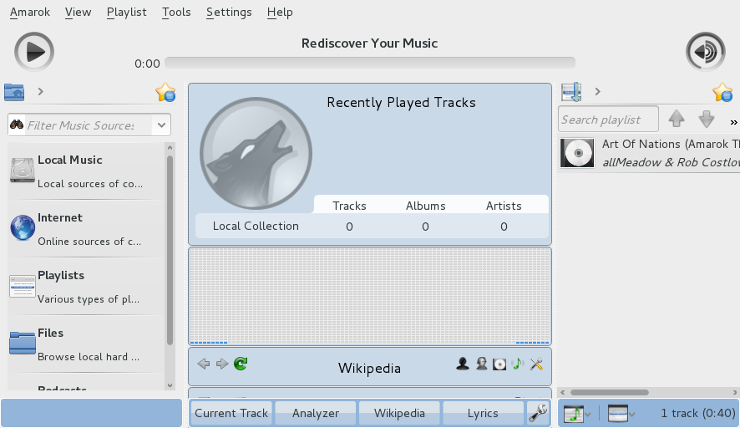Seek in the track progress slider
Viewport: 740px width, 428px height.
coord(370,63)
